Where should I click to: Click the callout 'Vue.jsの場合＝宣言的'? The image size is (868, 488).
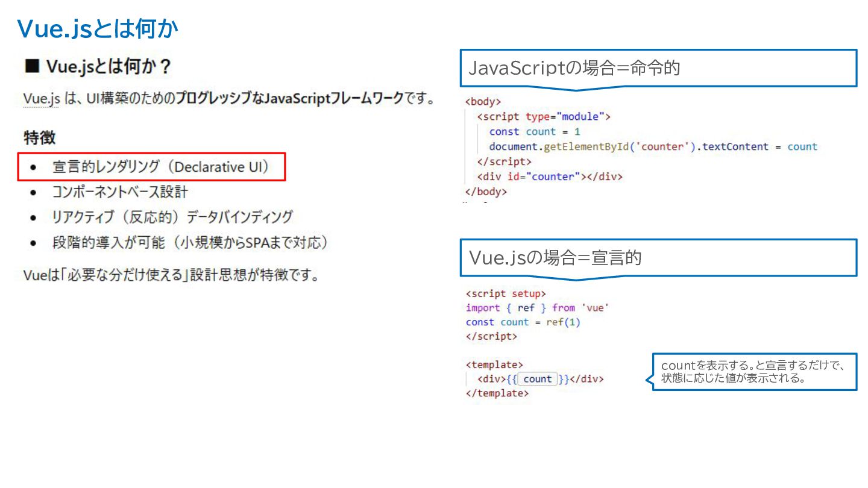click(658, 258)
